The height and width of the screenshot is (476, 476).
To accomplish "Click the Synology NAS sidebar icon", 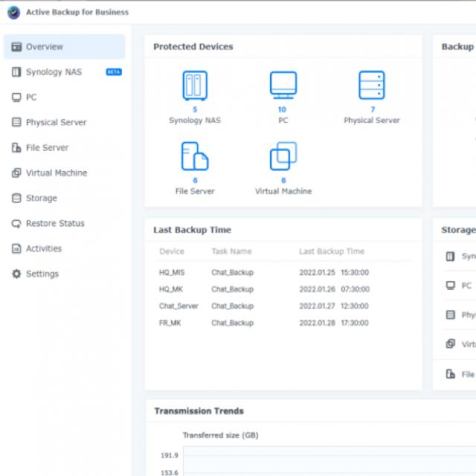I will [16, 72].
